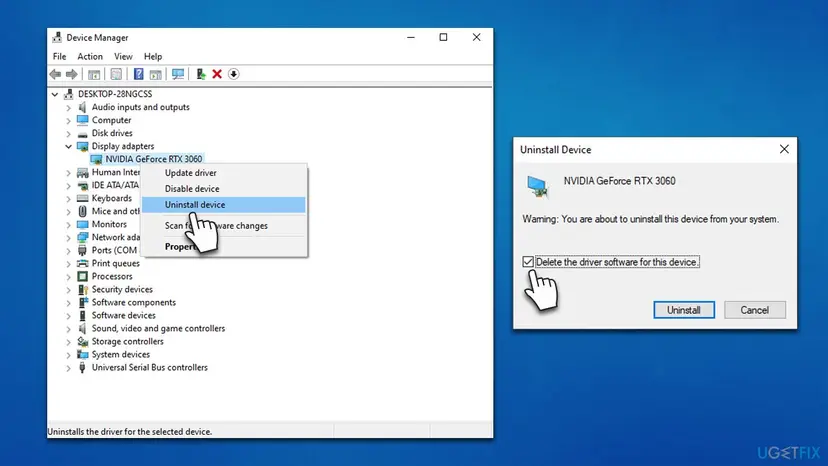Click the Software devices category icon
This screenshot has height=466, width=828.
(x=82, y=315)
